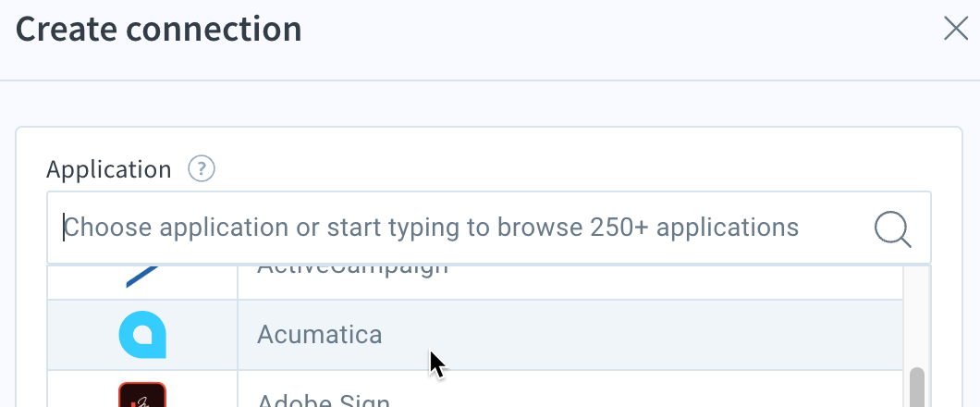
Task: Click empty area of the Adobe Sign row
Action: [x=643, y=390]
